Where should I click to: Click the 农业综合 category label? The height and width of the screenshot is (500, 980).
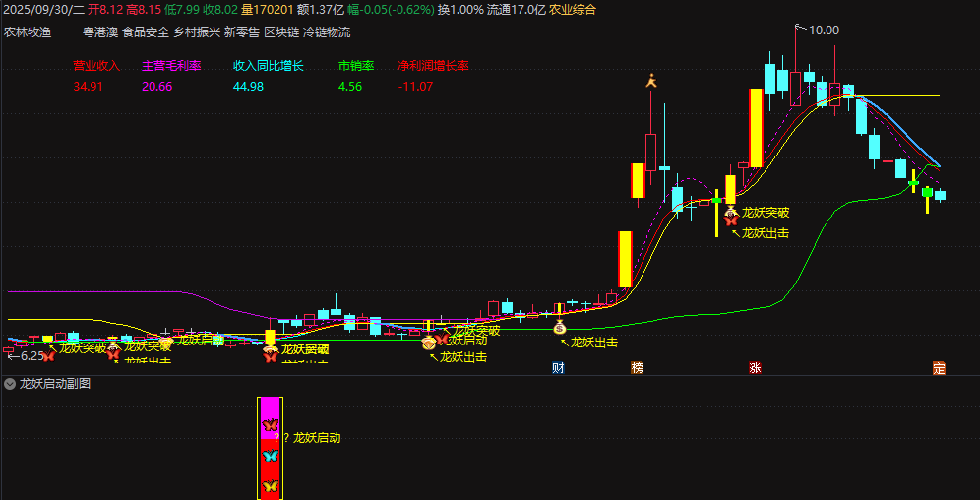click(x=573, y=9)
